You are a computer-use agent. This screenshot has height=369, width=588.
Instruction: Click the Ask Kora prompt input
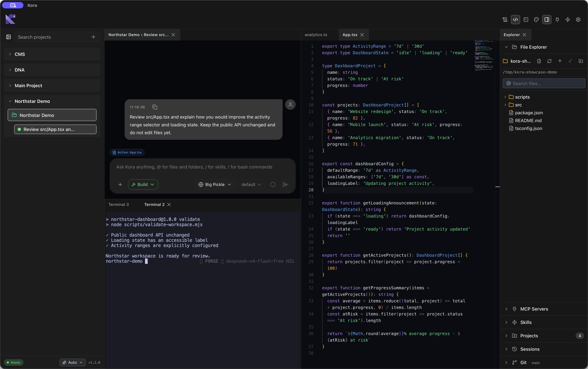[x=203, y=167]
